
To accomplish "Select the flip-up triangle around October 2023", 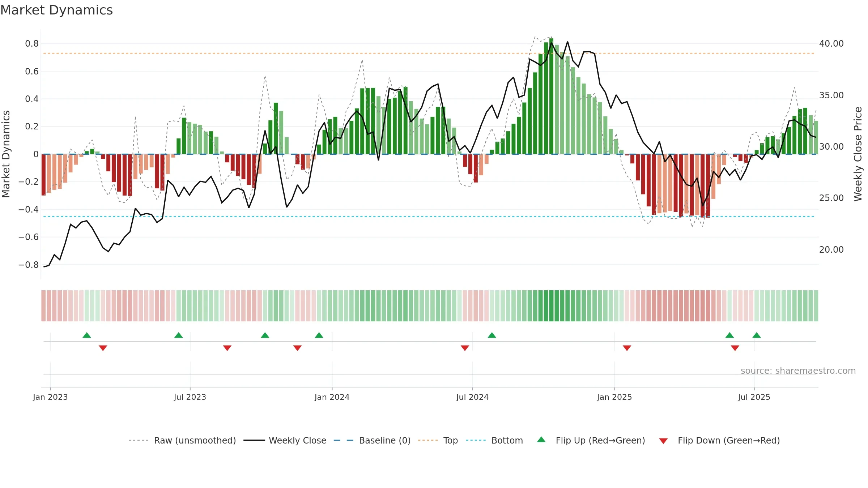I will (x=265, y=335).
